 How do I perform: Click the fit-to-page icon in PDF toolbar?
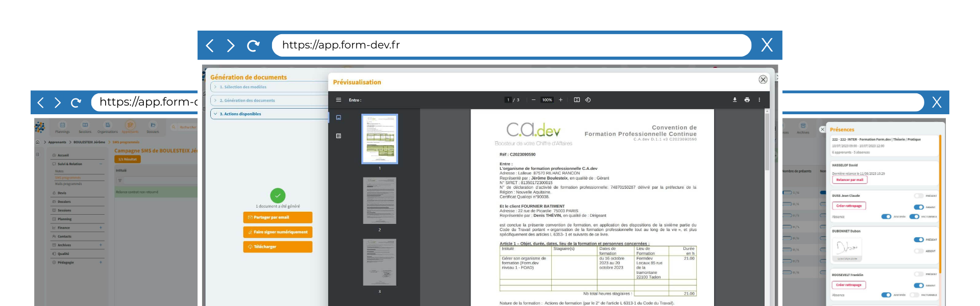577,100
